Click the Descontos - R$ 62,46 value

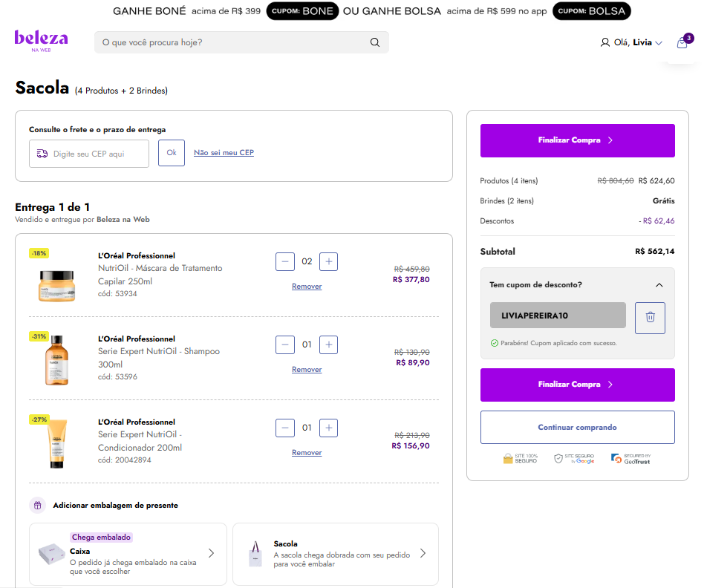click(x=656, y=220)
